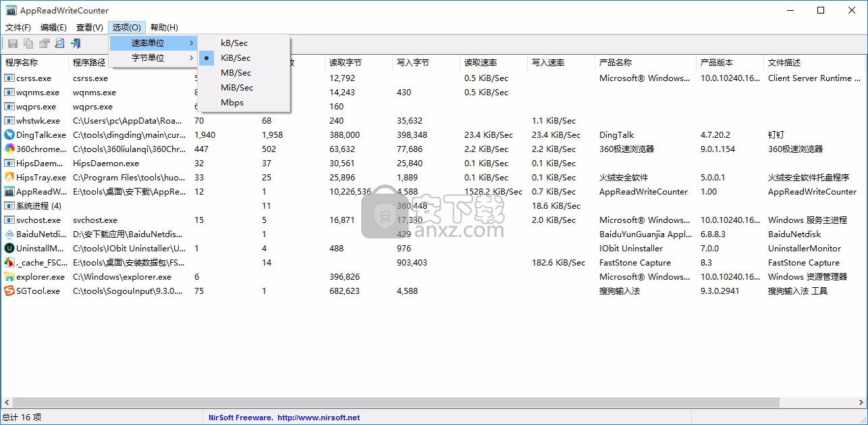Sort by 写入字节 column header

426,63
